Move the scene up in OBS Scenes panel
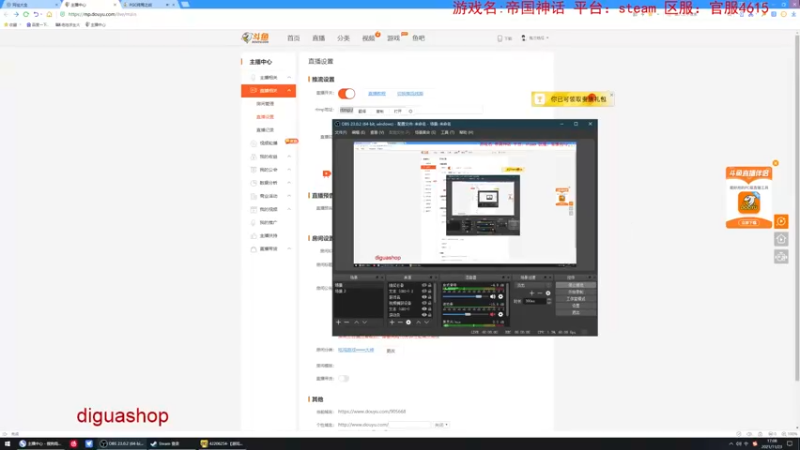This screenshot has width=800, height=450. [356, 322]
